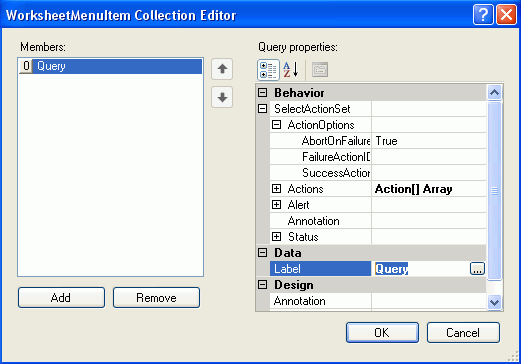Click the Data category header text
The height and width of the screenshot is (364, 521).
pos(288,253)
